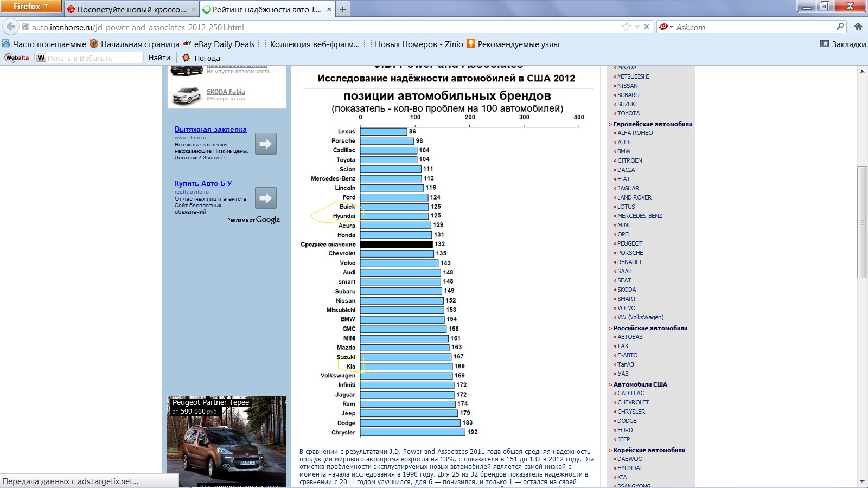This screenshot has height=488, width=868.
Task: Open a new tab with the plus button
Action: click(342, 9)
